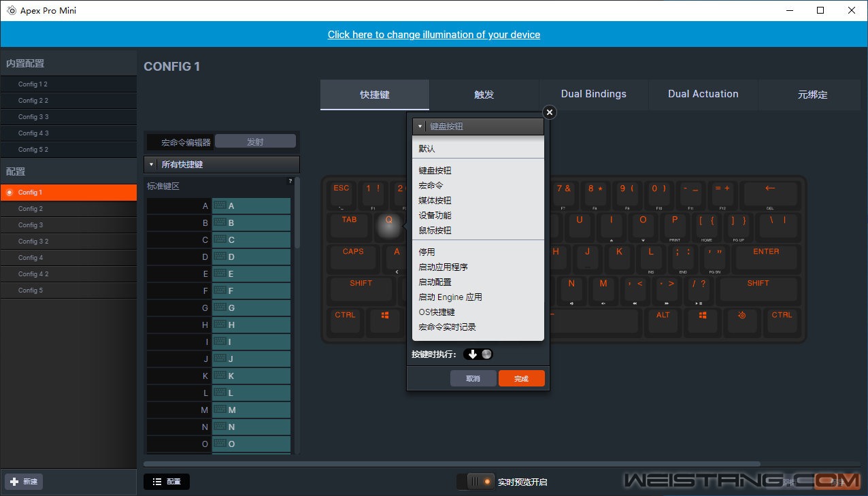The height and width of the screenshot is (496, 868).
Task: Select Config 3 in 配置 list
Action: (68, 225)
